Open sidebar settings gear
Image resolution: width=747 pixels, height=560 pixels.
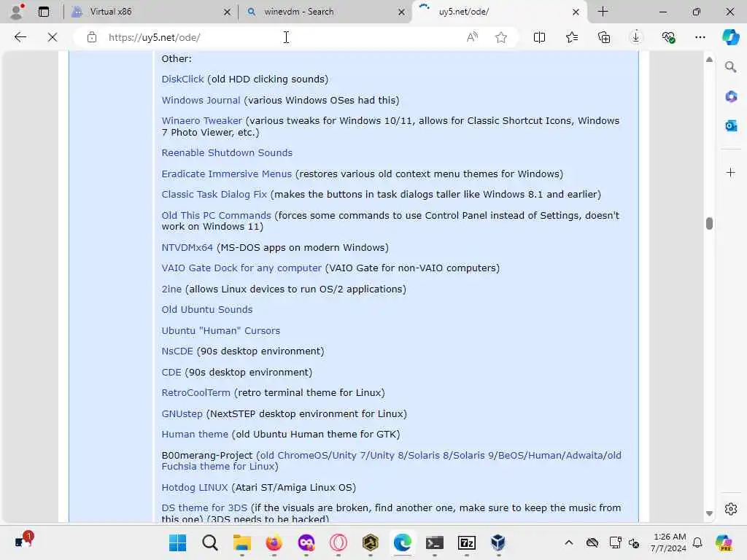731,509
